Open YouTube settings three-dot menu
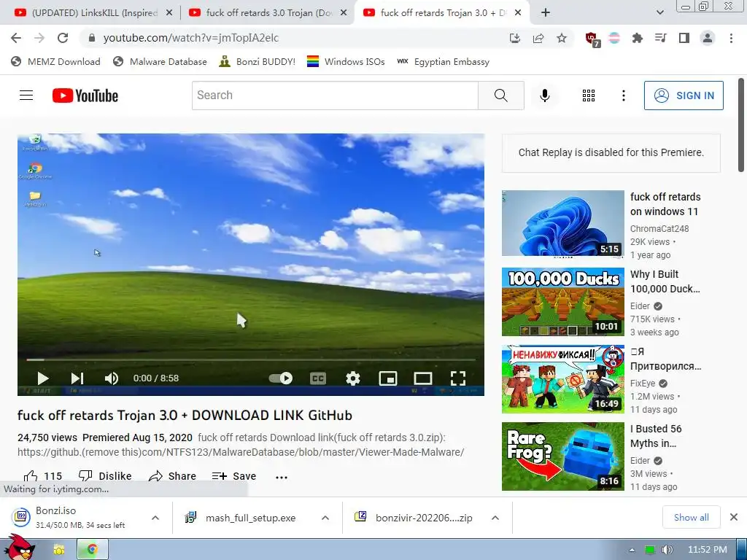Viewport: 747px width, 560px height. pos(623,96)
